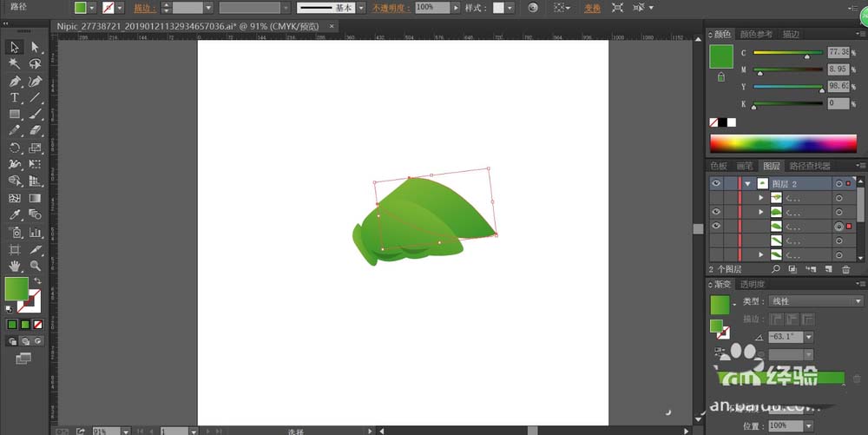Image resolution: width=868 pixels, height=435 pixels.
Task: Select the Type tool
Action: tap(15, 98)
